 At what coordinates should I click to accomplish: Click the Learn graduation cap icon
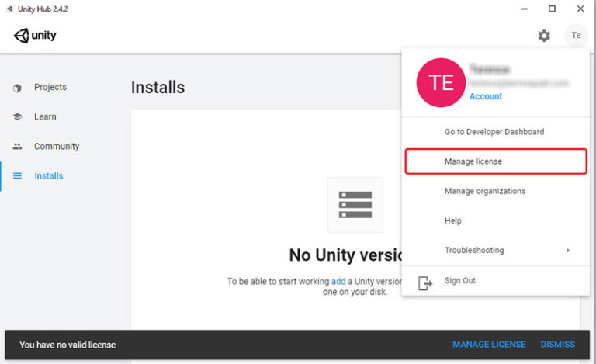coord(17,116)
